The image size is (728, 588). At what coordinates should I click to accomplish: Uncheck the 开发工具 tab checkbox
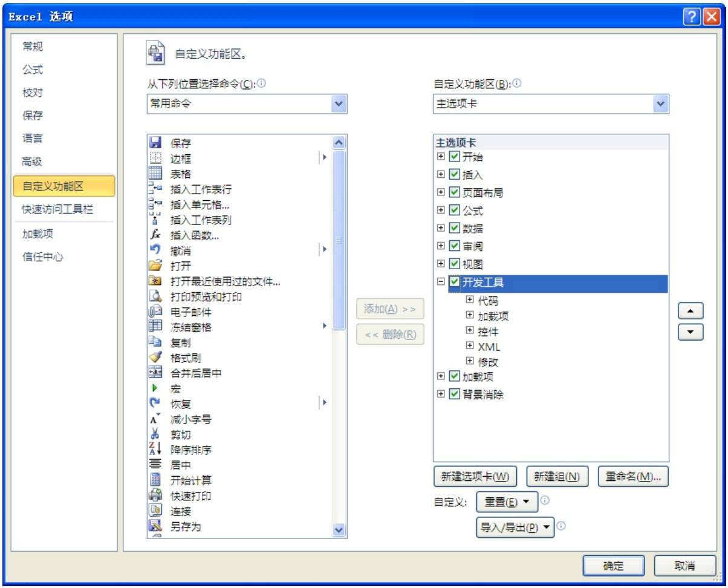[454, 281]
